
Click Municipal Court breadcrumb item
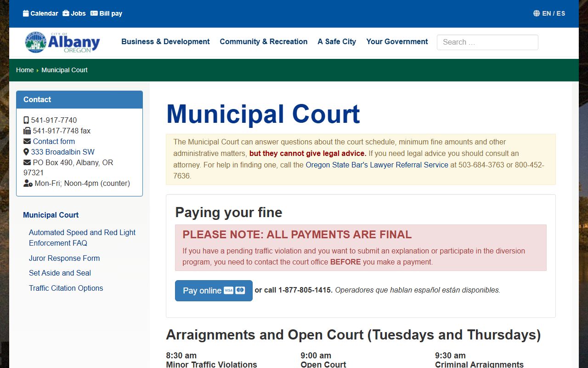tap(64, 70)
